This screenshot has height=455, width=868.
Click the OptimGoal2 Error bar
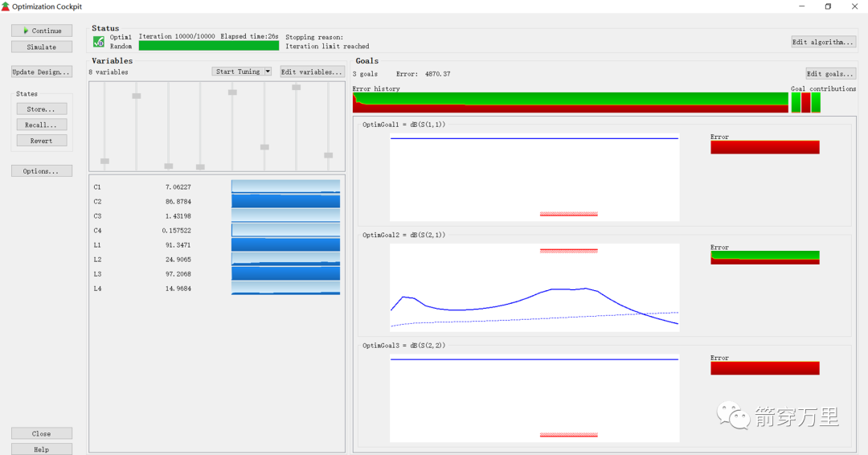coord(765,257)
